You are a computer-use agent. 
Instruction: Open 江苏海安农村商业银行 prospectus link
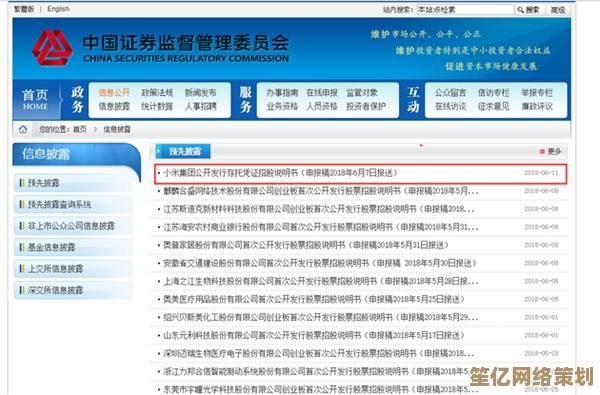pos(321,227)
